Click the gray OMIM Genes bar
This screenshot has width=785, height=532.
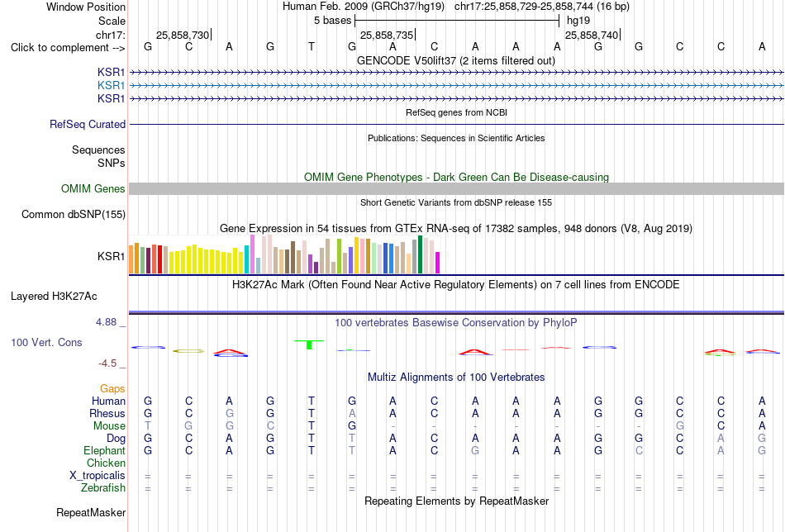[456, 188]
